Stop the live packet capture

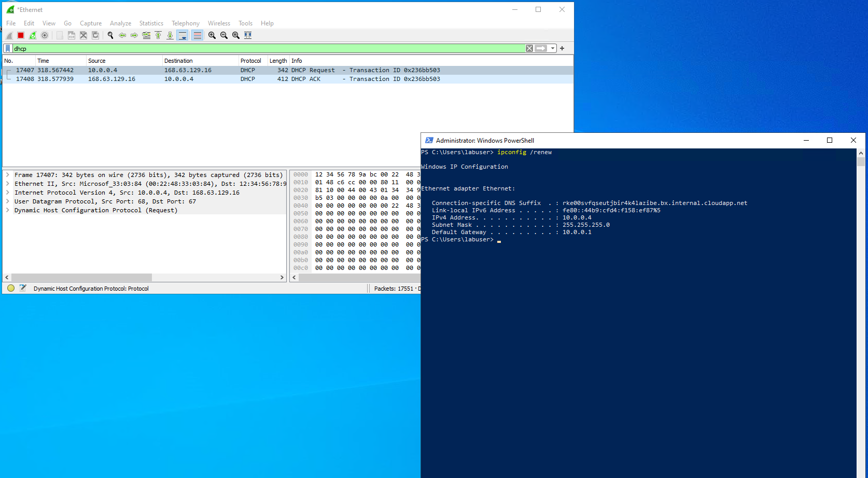pyautogui.click(x=20, y=35)
